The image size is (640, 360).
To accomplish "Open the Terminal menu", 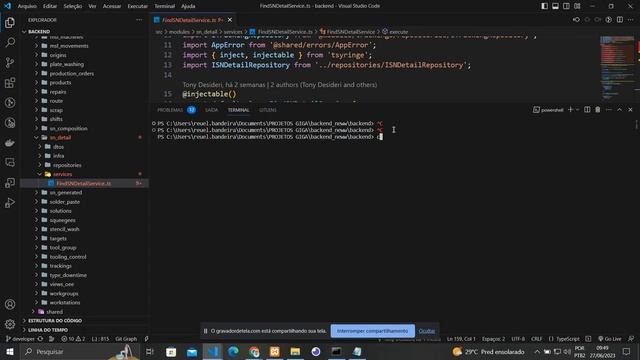I will 164,6.
